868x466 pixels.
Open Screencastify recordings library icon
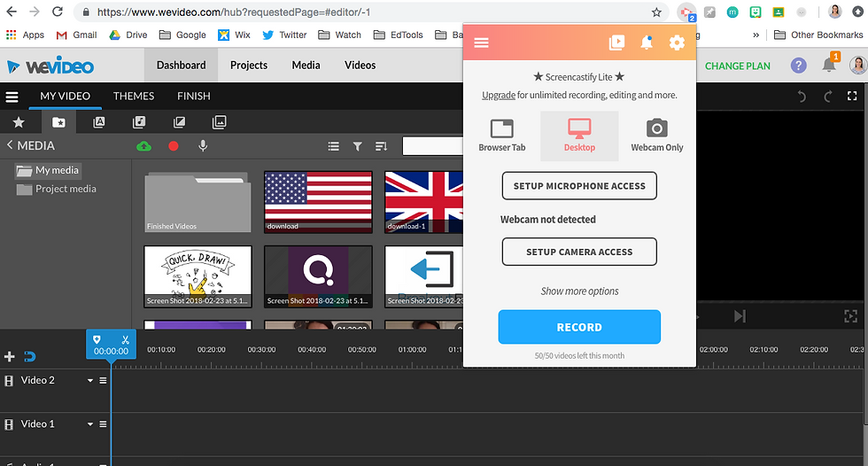(616, 43)
